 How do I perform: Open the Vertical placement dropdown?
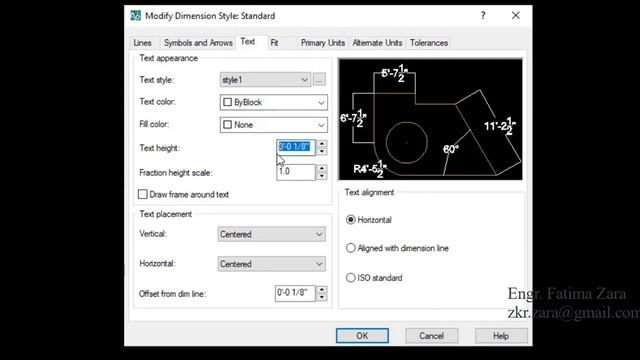point(271,234)
